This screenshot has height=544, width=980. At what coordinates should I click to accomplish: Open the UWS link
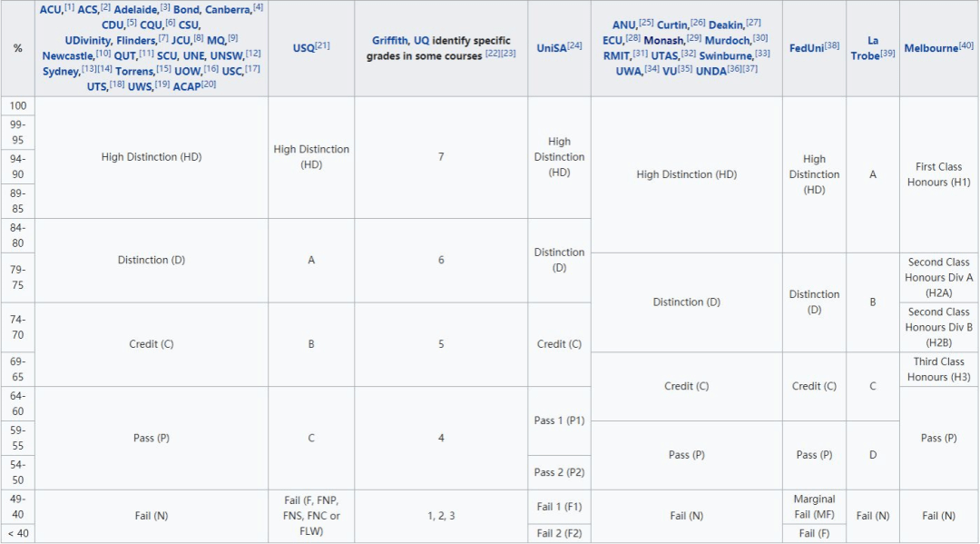pyautogui.click(x=140, y=86)
